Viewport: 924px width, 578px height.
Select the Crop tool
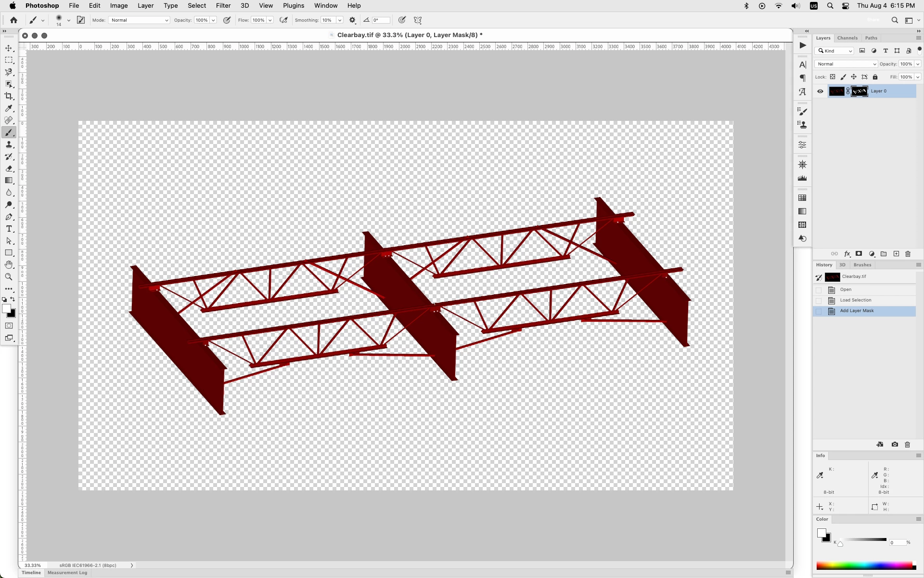point(9,96)
